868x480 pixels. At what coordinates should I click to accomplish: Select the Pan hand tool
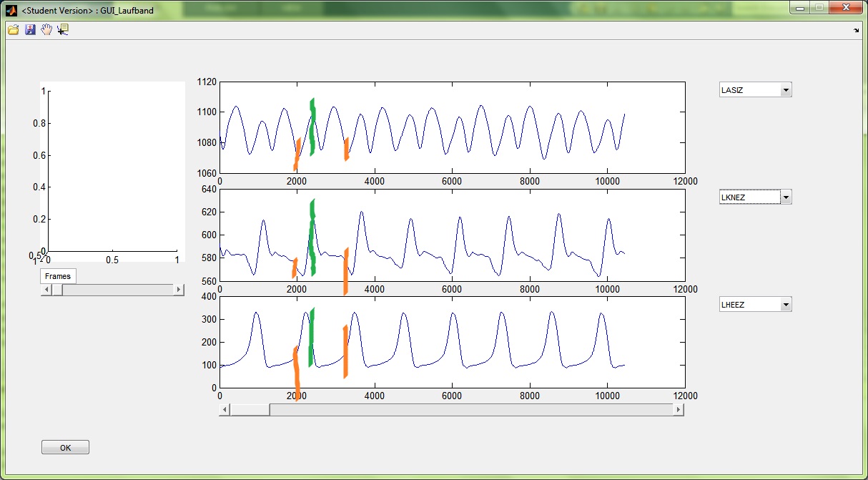point(46,29)
